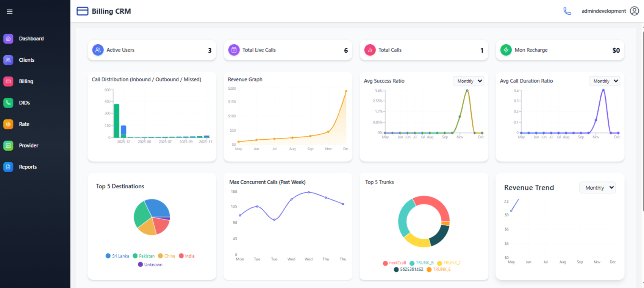Image resolution: width=644 pixels, height=288 pixels.
Task: Expand the Revenue Trend Monthly dropdown
Action: pos(597,188)
